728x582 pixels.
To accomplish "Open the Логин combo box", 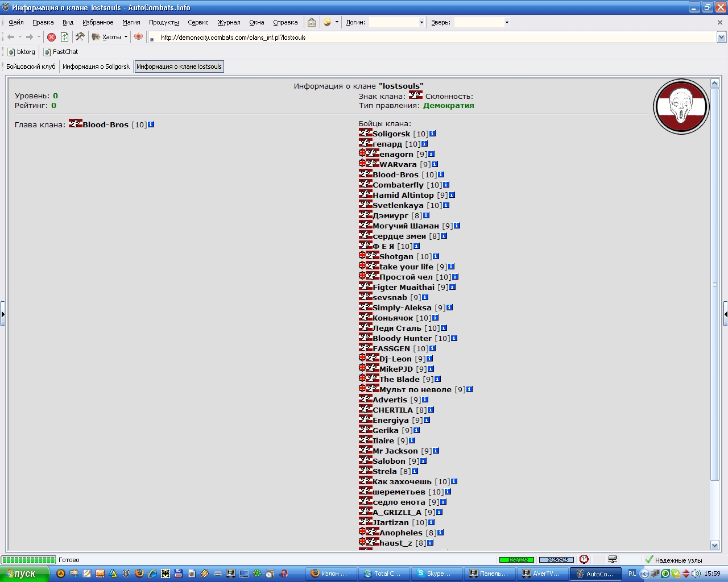I will [x=397, y=22].
